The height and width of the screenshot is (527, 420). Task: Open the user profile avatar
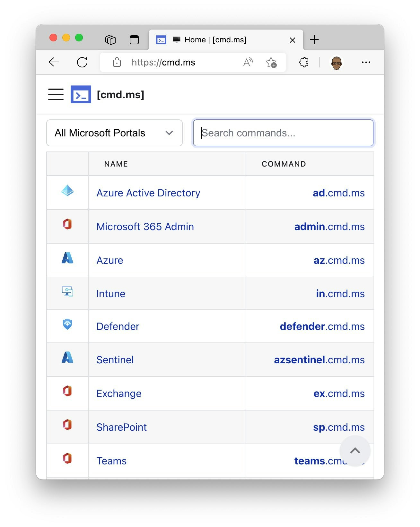[336, 63]
